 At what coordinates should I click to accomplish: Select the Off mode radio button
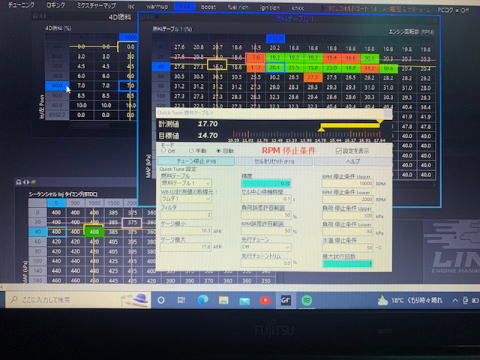[x=164, y=151]
